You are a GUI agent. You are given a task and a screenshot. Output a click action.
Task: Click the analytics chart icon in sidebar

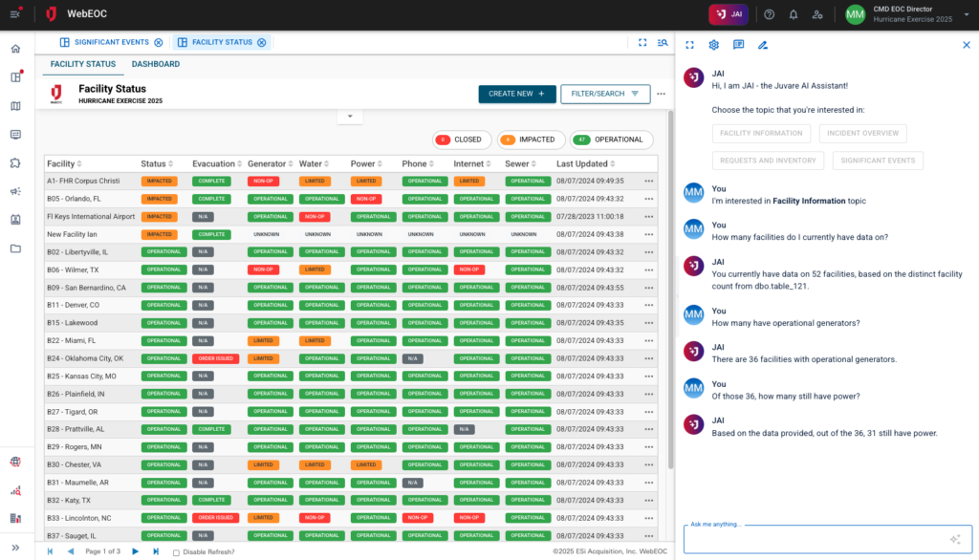[x=15, y=490]
